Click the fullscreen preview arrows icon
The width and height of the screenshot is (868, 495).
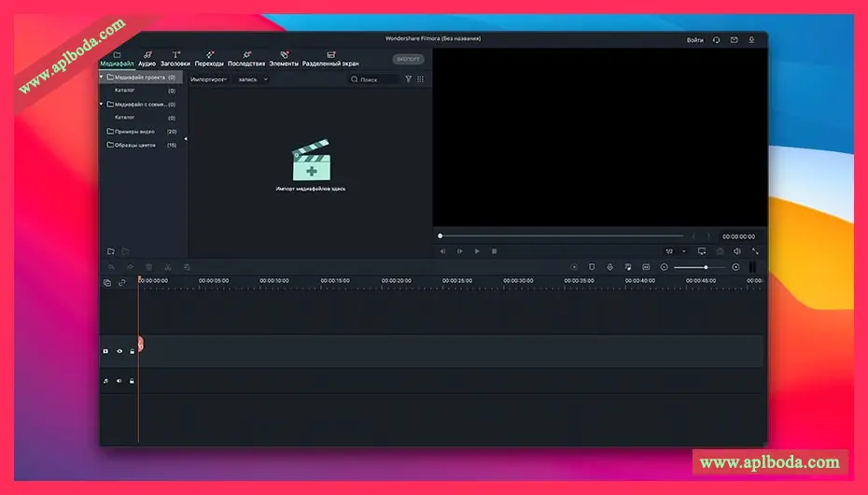[x=755, y=251]
